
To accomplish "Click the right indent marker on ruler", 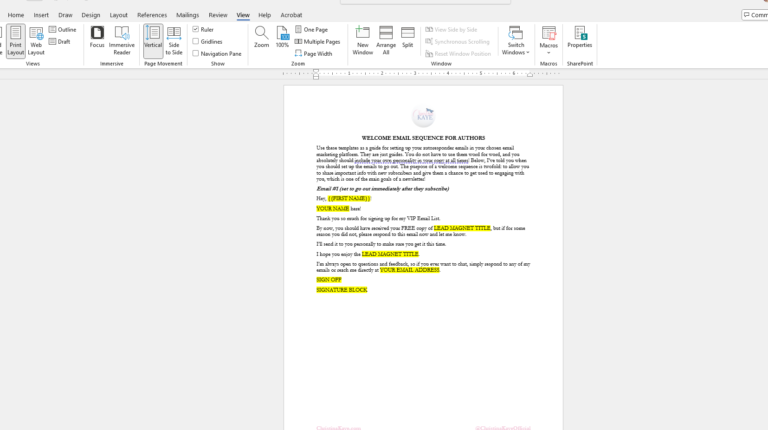I will pyautogui.click(x=530, y=75).
